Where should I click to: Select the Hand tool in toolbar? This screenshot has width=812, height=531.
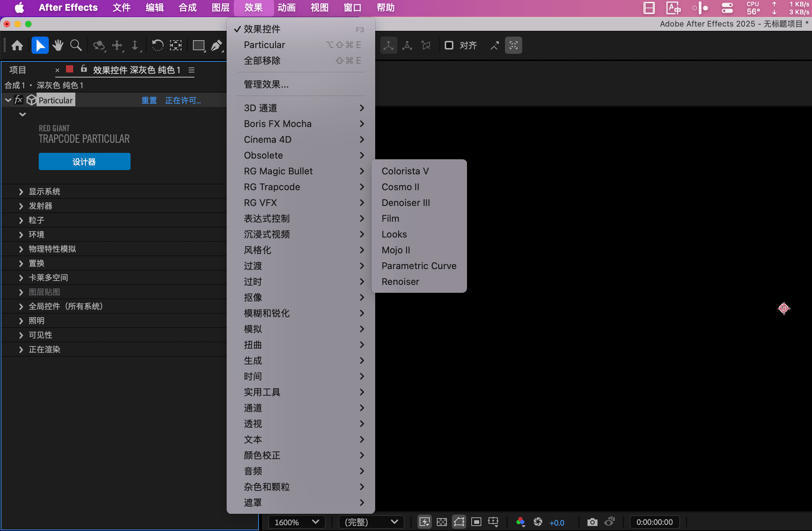point(57,46)
